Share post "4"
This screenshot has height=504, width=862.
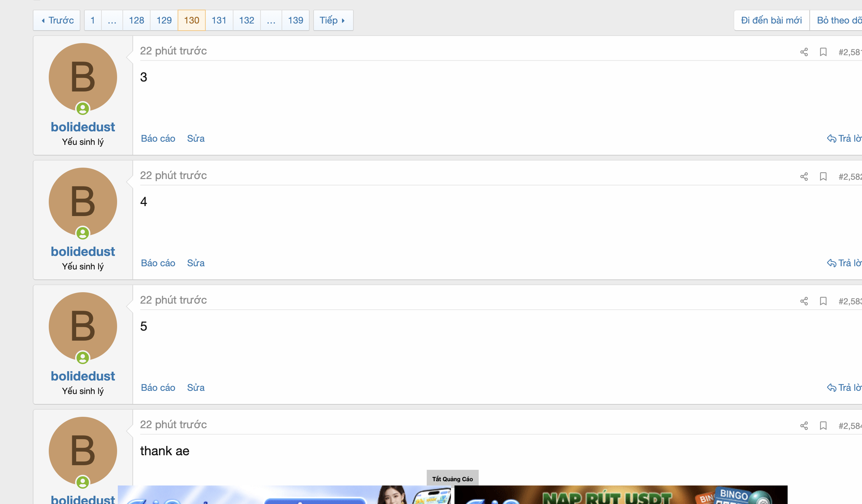click(804, 177)
